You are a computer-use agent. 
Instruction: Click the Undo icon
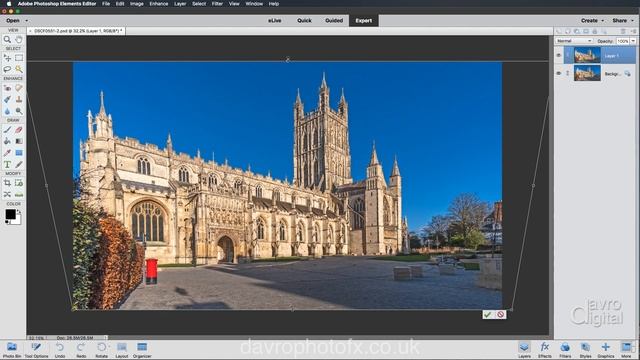coord(60,347)
